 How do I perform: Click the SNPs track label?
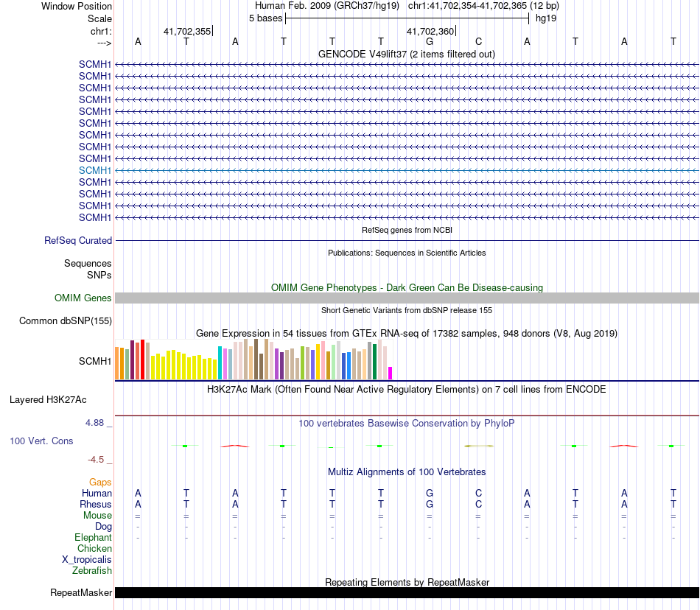coord(99,275)
